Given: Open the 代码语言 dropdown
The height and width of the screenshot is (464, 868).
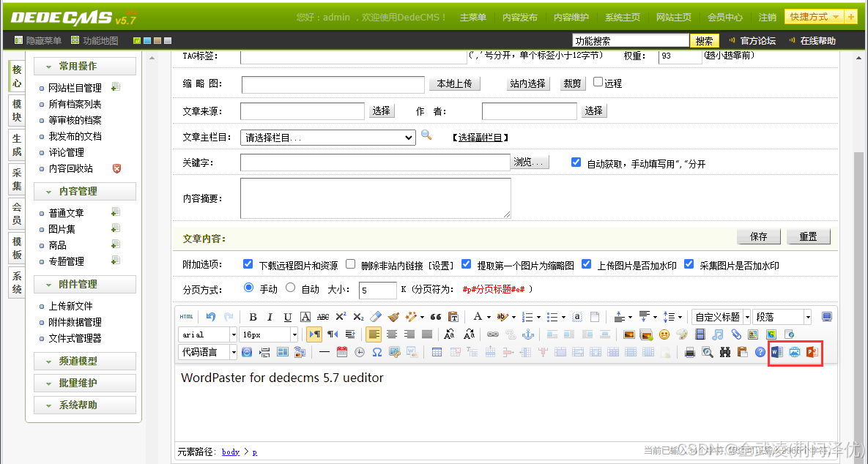Looking at the screenshot, I should 208,352.
